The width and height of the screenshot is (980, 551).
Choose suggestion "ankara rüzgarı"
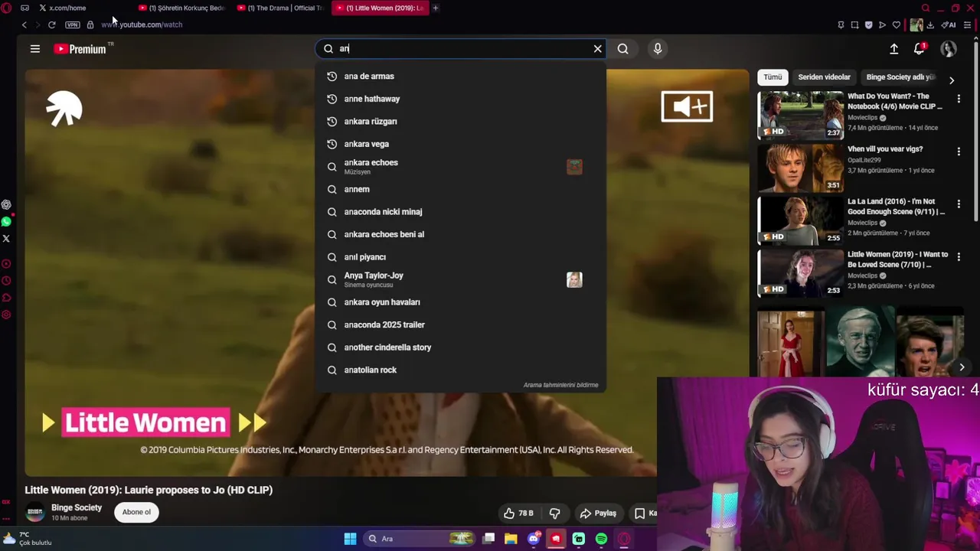(x=460, y=122)
